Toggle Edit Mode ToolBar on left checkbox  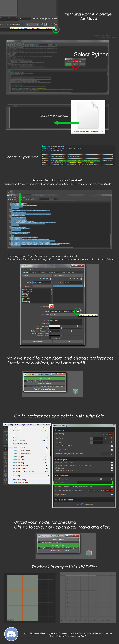click(x=112, y=462)
